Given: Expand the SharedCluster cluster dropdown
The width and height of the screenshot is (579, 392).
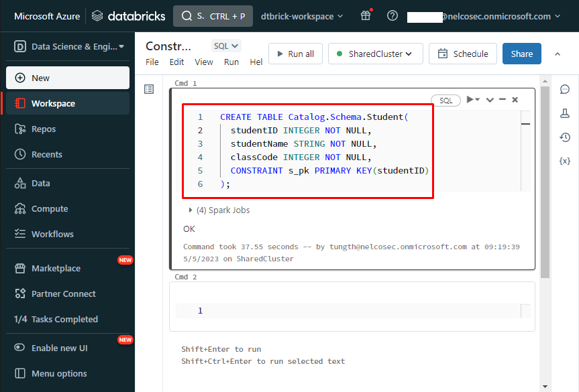Looking at the screenshot, I should pos(375,54).
